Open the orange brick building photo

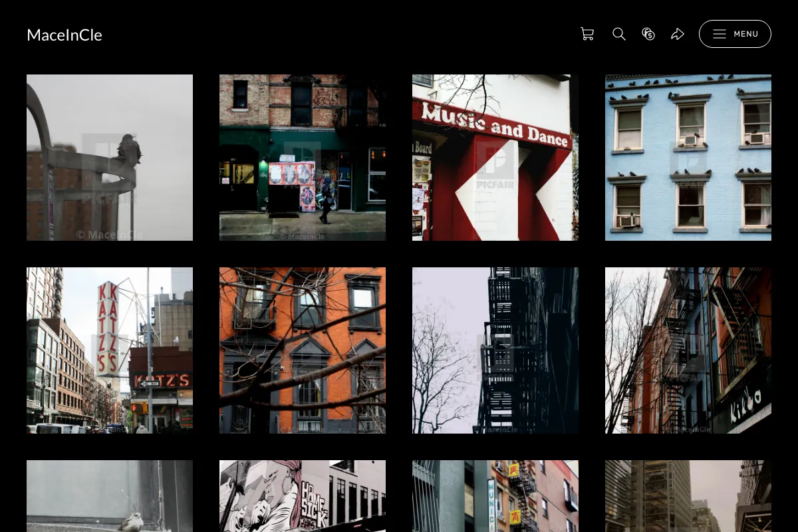[x=303, y=350]
